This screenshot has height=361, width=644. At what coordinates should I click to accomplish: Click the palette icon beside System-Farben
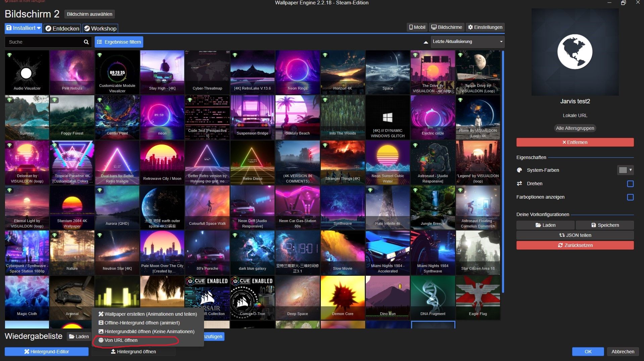click(x=519, y=170)
